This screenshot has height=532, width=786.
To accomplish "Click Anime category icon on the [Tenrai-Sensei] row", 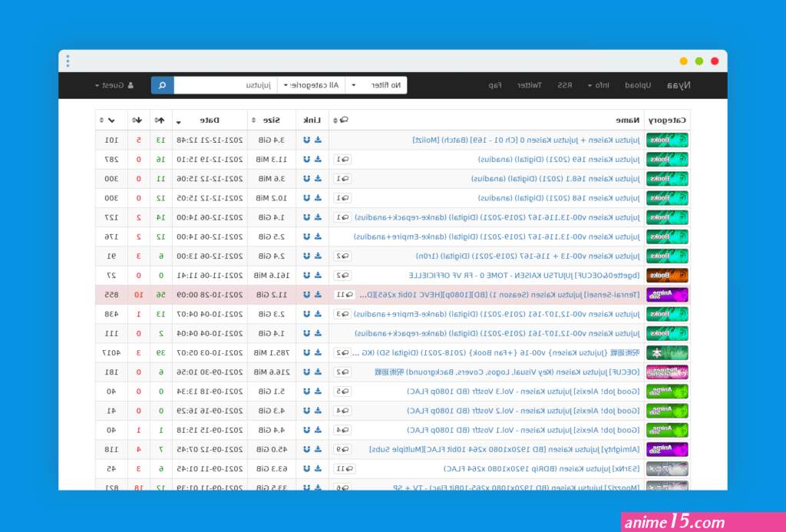I will click(x=667, y=295).
